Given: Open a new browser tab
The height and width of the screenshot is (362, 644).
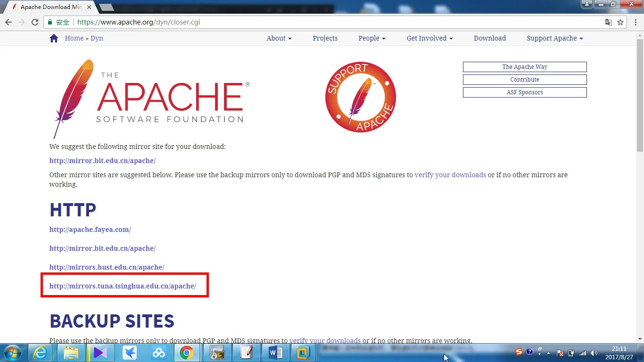Looking at the screenshot, I should (107, 7).
